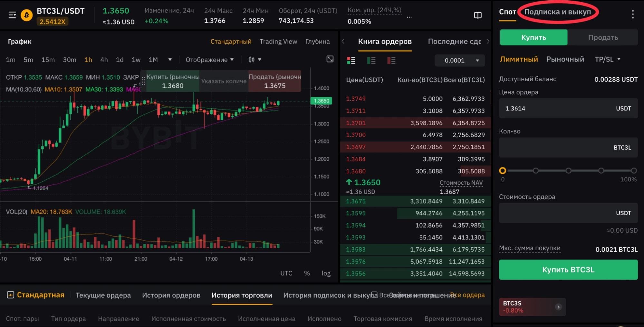The height and width of the screenshot is (327, 644).
Task: Open Текущие ордера tab
Action: point(103,295)
